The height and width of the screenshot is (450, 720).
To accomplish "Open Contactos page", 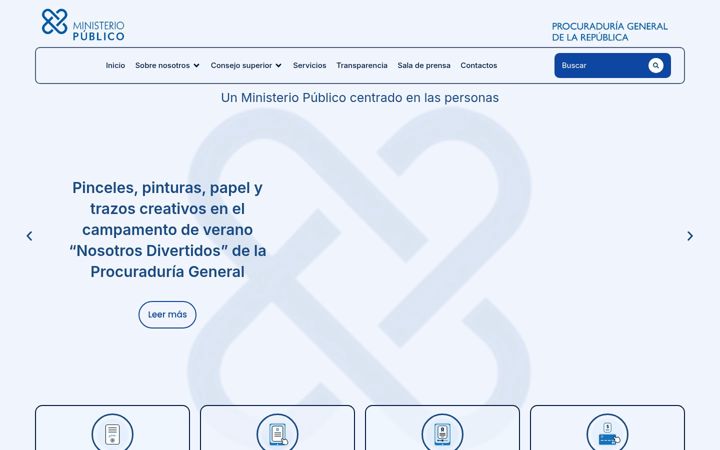I will click(479, 65).
